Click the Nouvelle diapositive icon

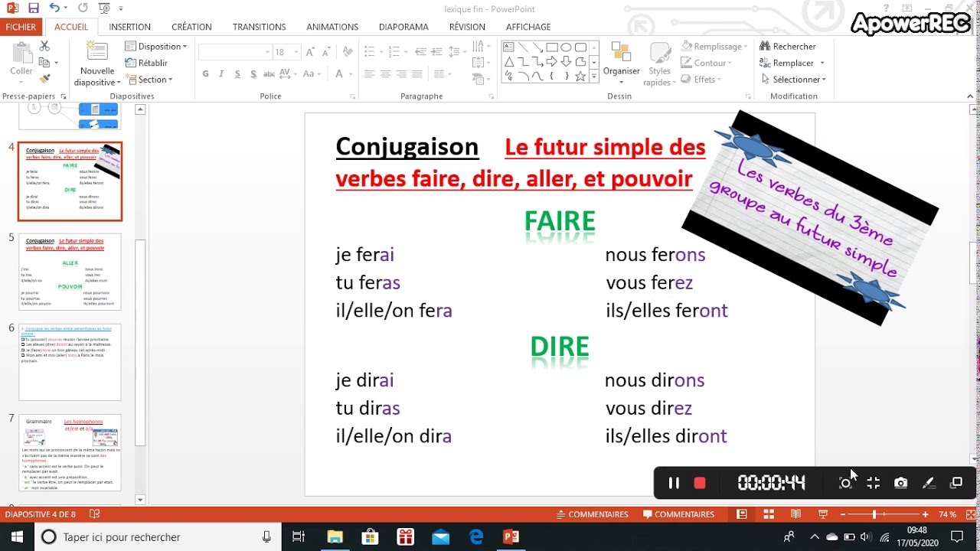tap(96, 52)
